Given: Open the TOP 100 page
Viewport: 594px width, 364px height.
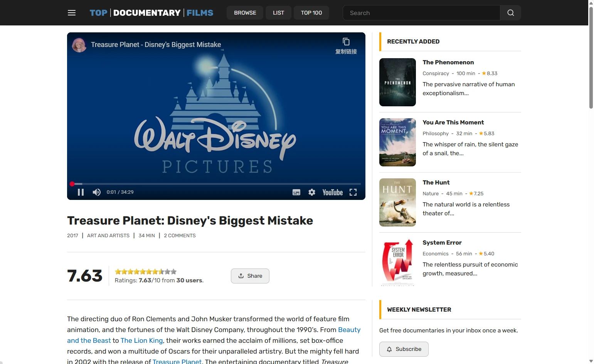Looking at the screenshot, I should pyautogui.click(x=311, y=13).
